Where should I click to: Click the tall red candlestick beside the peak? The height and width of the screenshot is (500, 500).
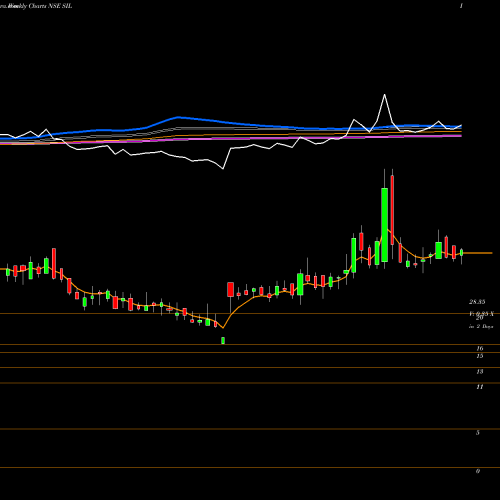392,210
